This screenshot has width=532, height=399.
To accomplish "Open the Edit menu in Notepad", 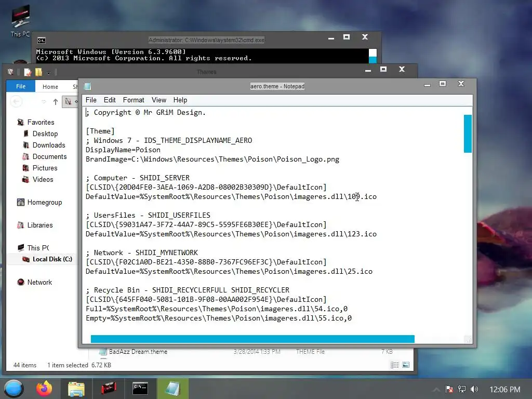I will click(110, 100).
